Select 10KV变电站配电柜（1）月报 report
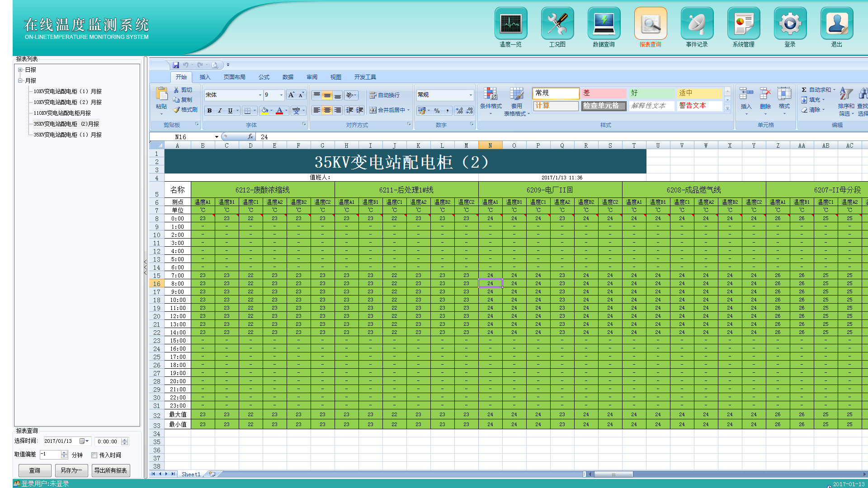Image resolution: width=868 pixels, height=488 pixels. [67, 91]
